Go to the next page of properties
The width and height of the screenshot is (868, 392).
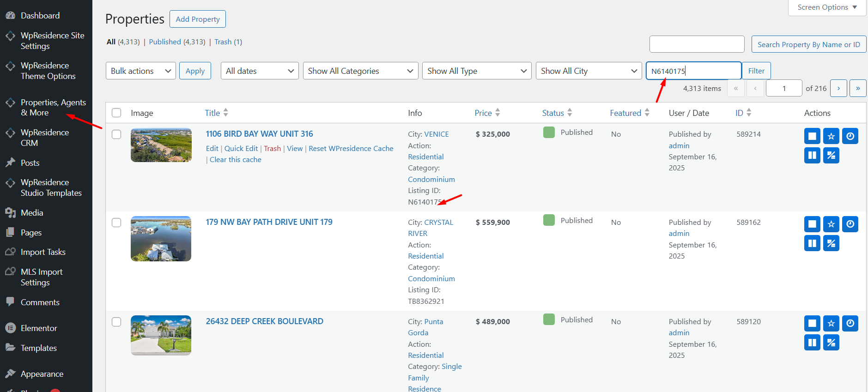tap(838, 88)
